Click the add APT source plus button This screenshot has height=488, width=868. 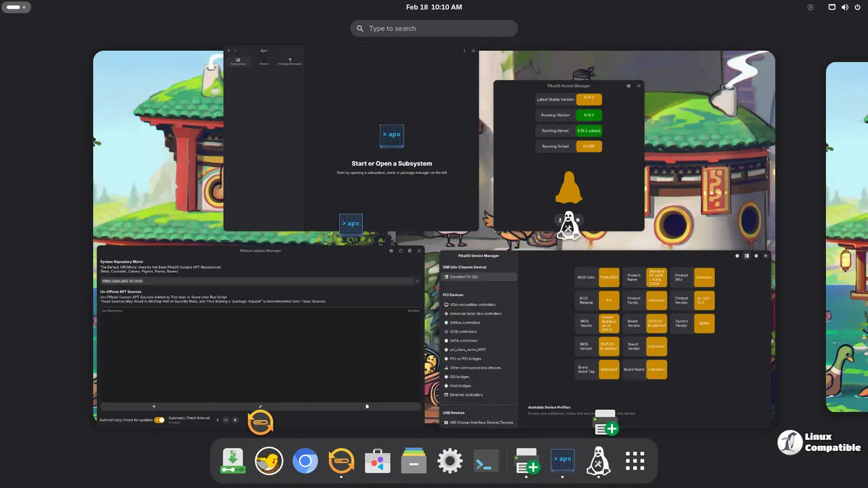point(154,407)
